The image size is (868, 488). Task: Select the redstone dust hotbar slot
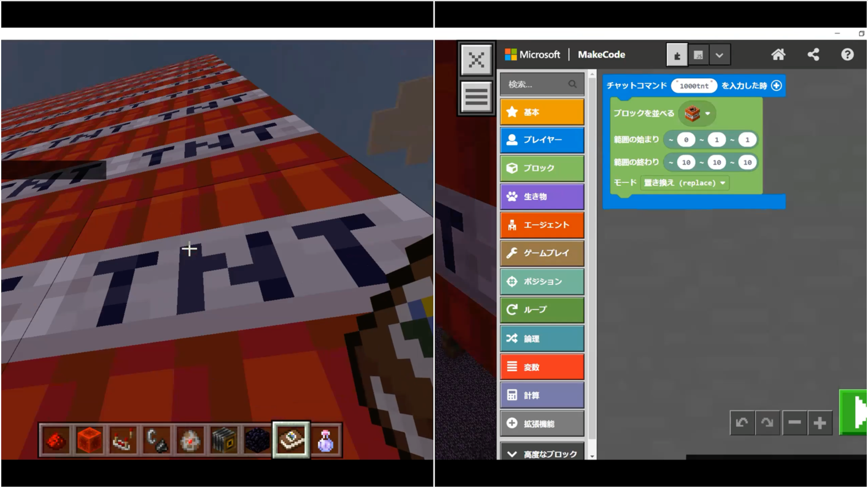click(55, 441)
